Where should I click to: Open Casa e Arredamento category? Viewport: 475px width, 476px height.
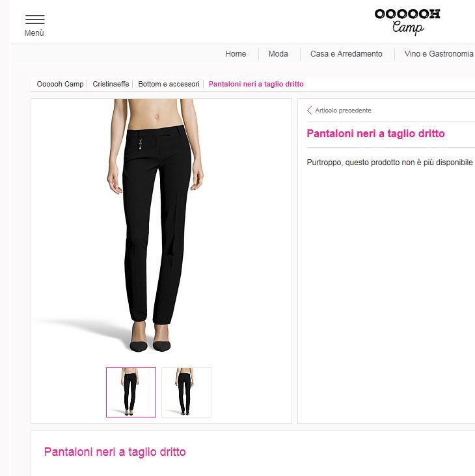point(346,54)
